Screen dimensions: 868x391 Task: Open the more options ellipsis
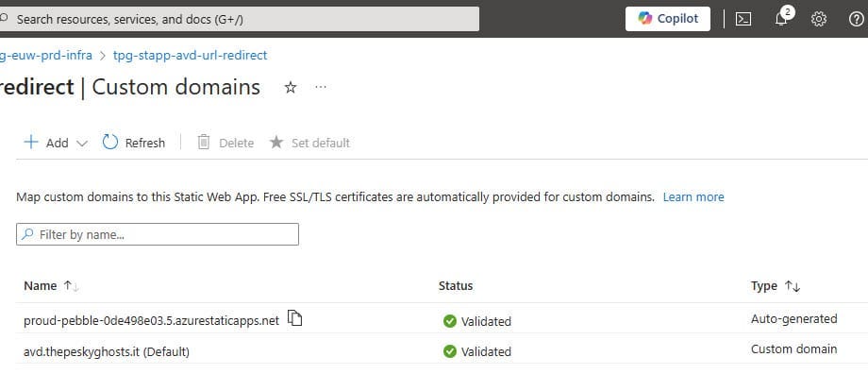[321, 88]
